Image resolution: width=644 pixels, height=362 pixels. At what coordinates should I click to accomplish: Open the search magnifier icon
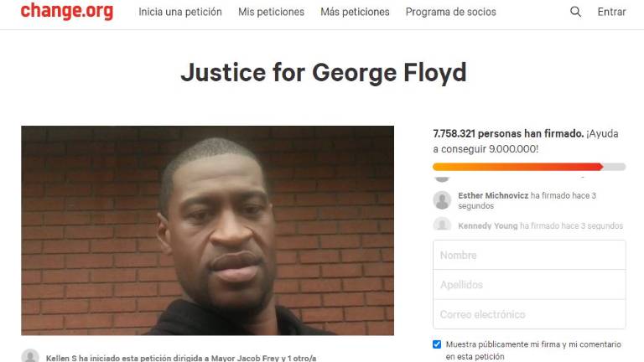(575, 12)
